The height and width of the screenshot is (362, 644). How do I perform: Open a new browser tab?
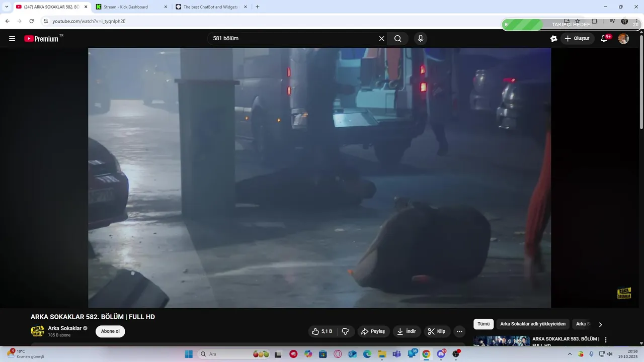point(258,7)
